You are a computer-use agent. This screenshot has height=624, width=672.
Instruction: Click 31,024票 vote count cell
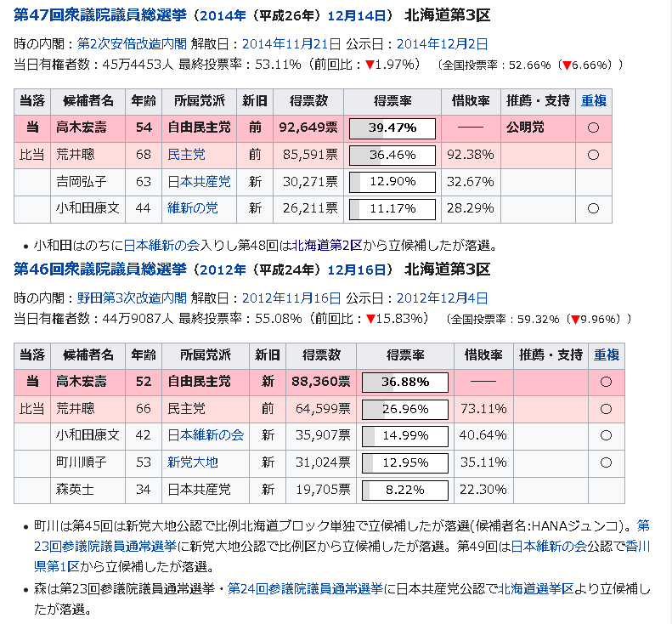coord(323,462)
